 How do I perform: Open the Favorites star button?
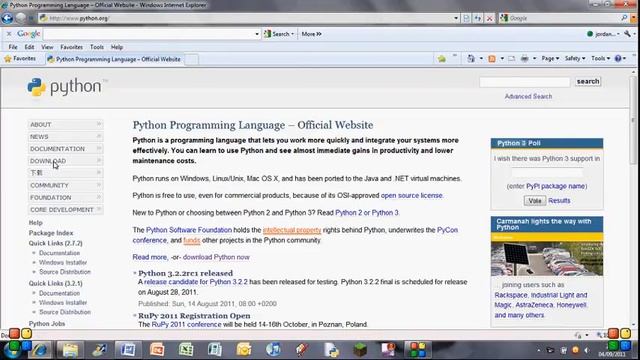tap(20, 59)
